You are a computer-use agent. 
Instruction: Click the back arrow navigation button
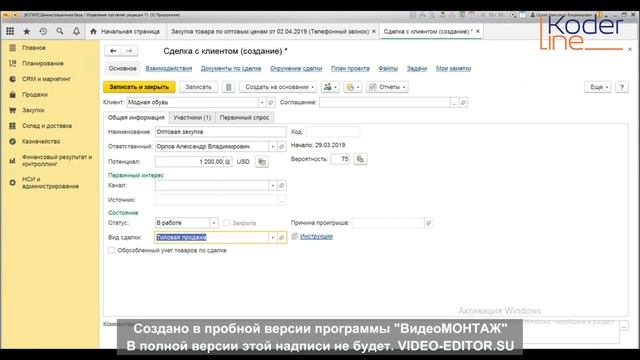pos(113,51)
